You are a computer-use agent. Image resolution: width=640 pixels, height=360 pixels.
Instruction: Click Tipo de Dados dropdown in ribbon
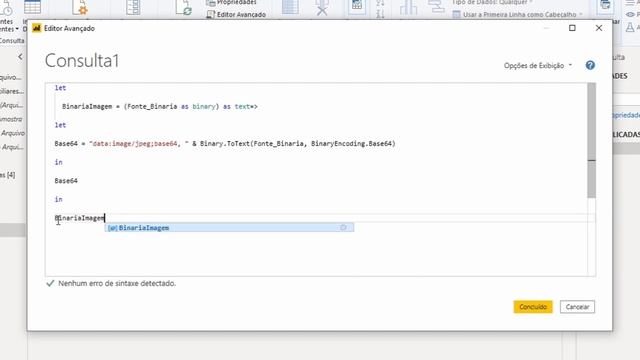coord(492,2)
